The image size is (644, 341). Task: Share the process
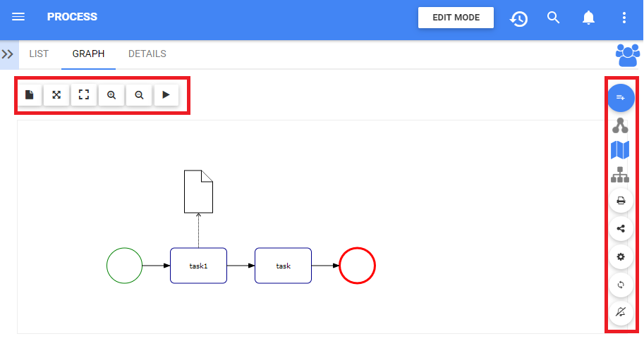point(621,228)
